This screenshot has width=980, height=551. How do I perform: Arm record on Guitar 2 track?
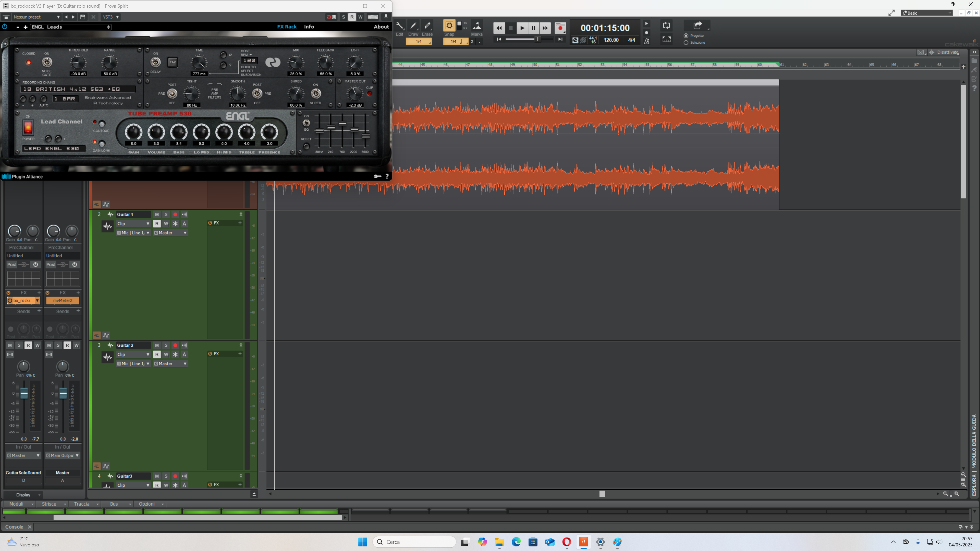[175, 345]
